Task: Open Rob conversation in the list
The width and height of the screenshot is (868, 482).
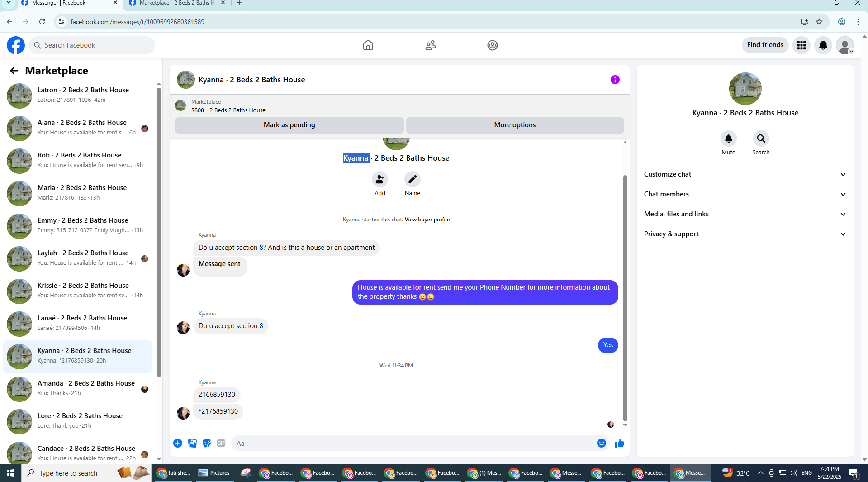Action: (78, 161)
